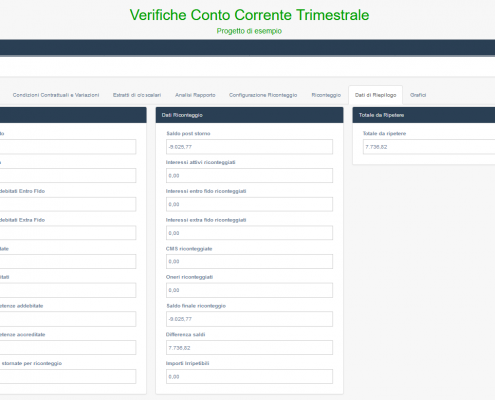Open the Grafici tab
This screenshot has height=400, width=495.
tap(418, 95)
